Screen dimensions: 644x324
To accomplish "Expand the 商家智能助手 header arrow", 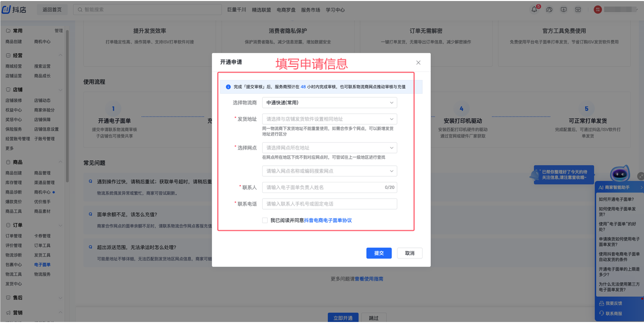I will pos(641,187).
